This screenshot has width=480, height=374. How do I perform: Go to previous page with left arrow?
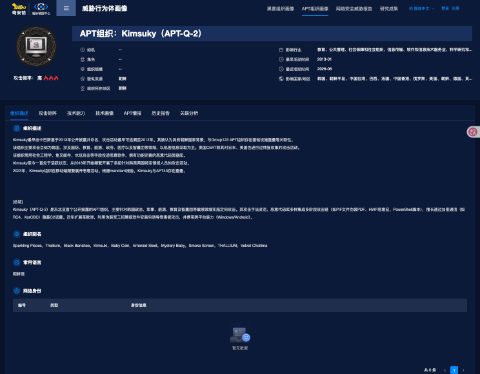445,370
